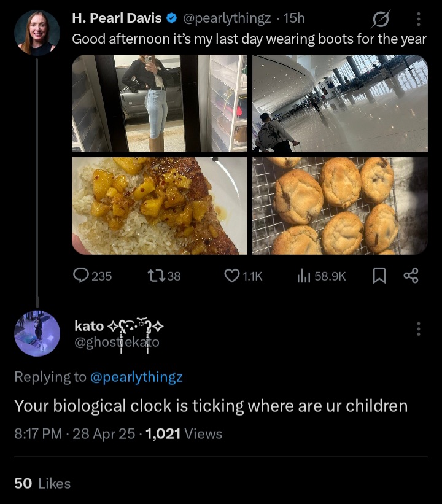The width and height of the screenshot is (442, 504).
Task: Click the Grok slashed-circle icon
Action: click(381, 20)
